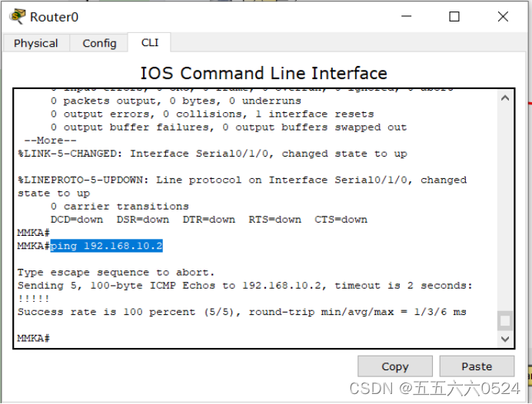Click the Router0 window icon
532x404 pixels.
pyautogui.click(x=18, y=17)
